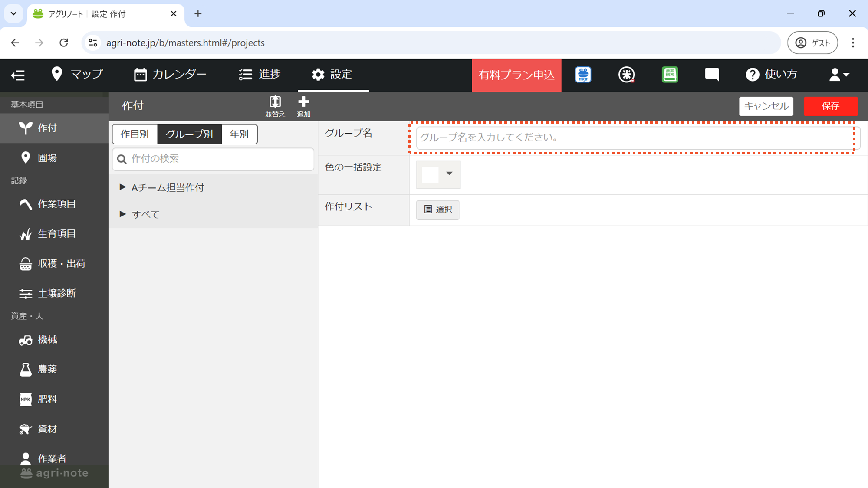Image resolution: width=868 pixels, height=488 pixels.
Task: Open the blue mgr frog icon
Action: (x=583, y=75)
